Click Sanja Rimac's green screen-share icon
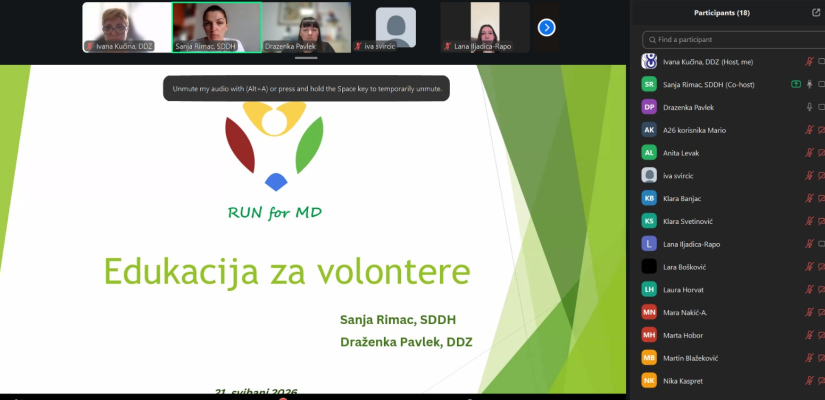 [796, 84]
